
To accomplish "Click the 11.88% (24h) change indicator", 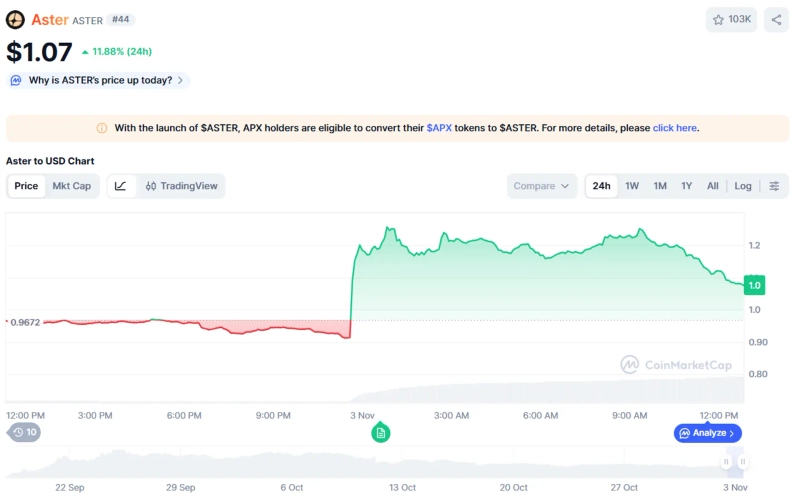I will click(117, 52).
